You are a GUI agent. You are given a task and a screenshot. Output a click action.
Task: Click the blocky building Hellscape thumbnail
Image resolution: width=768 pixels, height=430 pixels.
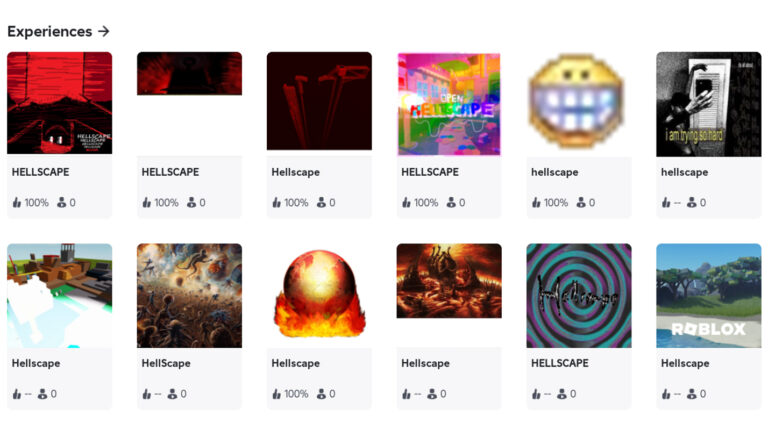tap(59, 295)
